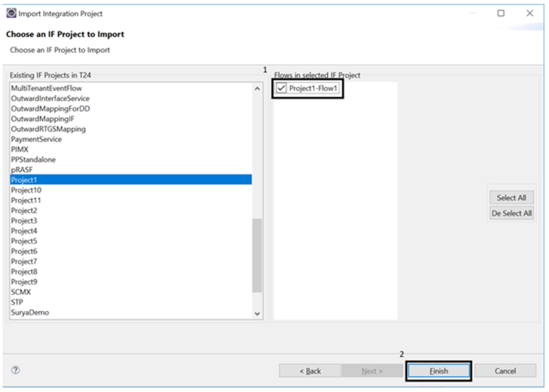Click the Cancel button
The height and width of the screenshot is (392, 549).
[505, 371]
